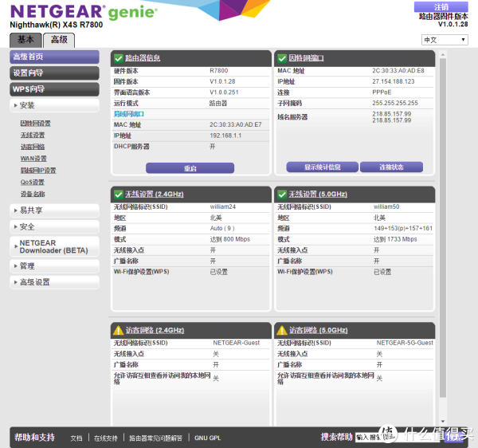Screen dimensions: 478x448
Task: Open 局域网IP设置 in the sidebar
Action: click(x=38, y=171)
